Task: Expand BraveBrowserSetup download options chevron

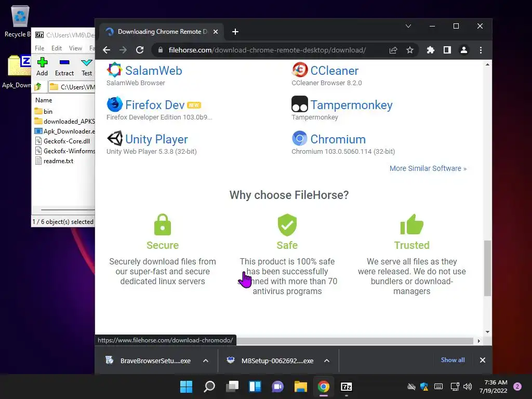Action: point(206,361)
